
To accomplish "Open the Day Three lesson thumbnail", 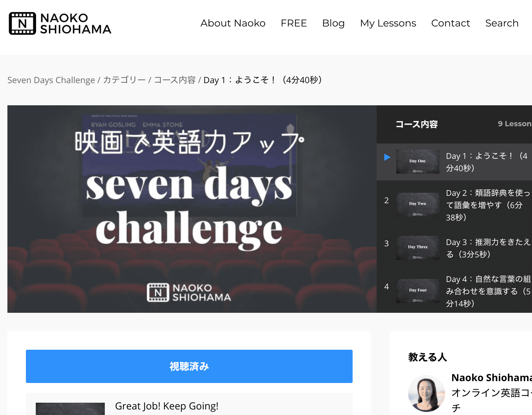I will point(418,248).
